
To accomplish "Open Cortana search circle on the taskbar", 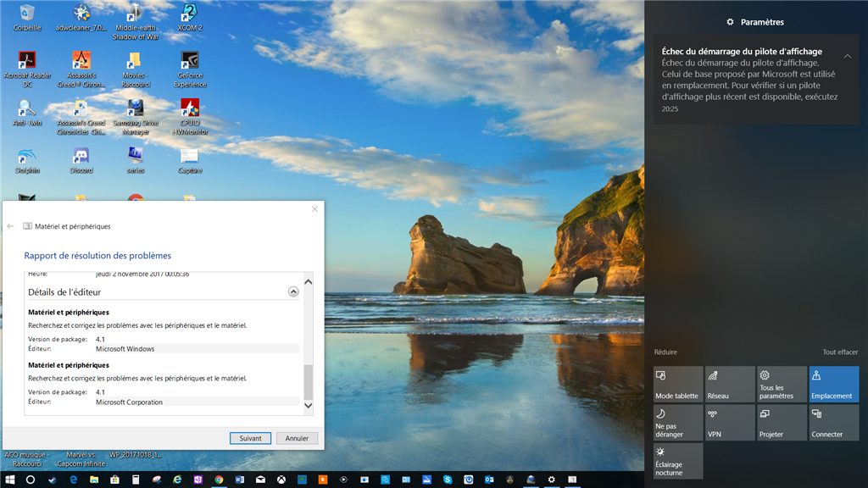I will pos(31,480).
